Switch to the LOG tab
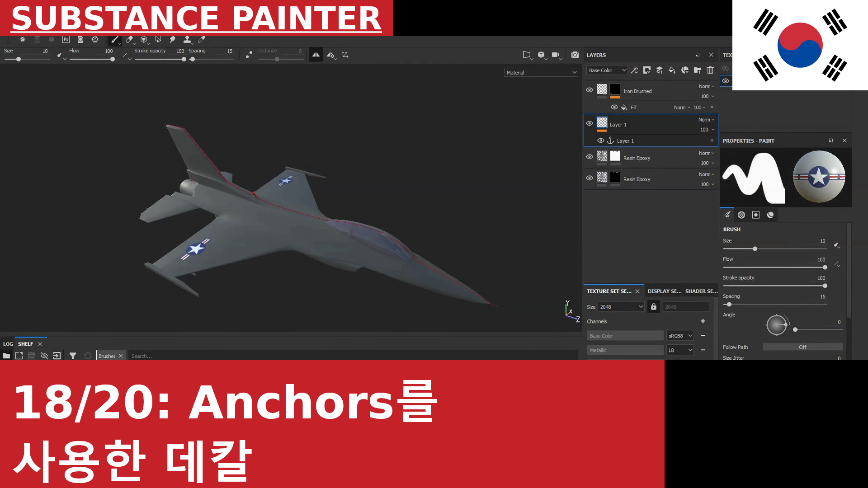 click(8, 344)
